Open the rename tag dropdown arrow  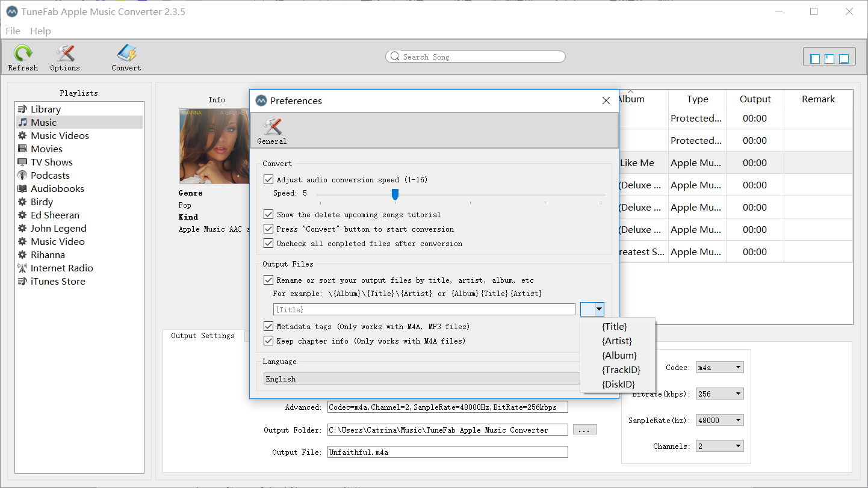click(598, 309)
